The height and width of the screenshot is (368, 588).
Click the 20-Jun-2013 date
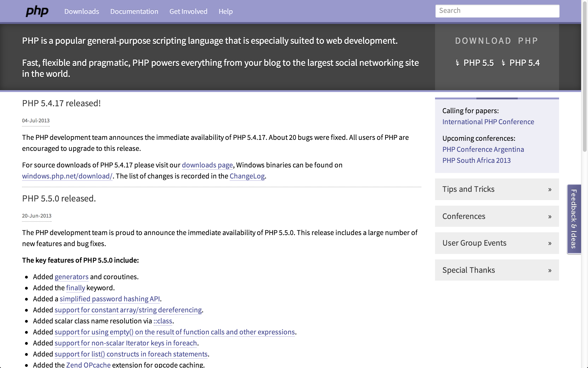point(37,216)
